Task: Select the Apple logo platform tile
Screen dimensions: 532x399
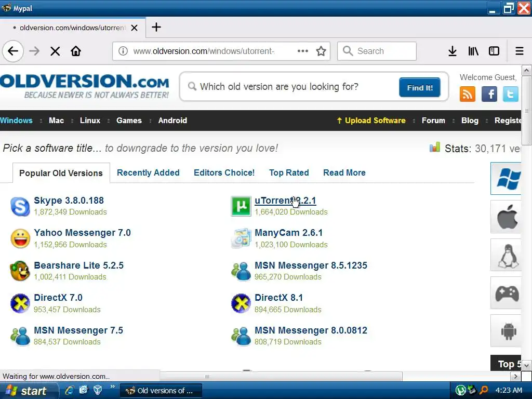Action: [506, 217]
